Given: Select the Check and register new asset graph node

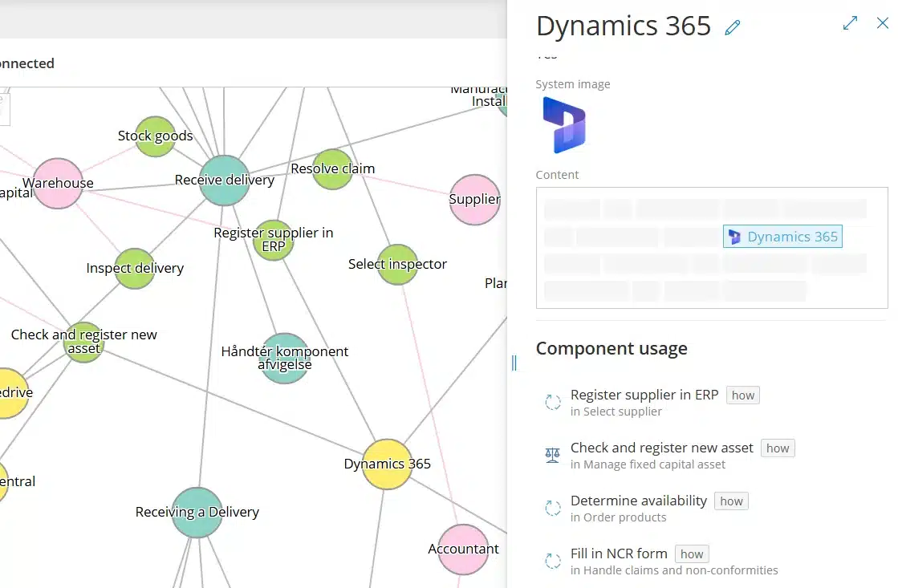Looking at the screenshot, I should point(83,342).
